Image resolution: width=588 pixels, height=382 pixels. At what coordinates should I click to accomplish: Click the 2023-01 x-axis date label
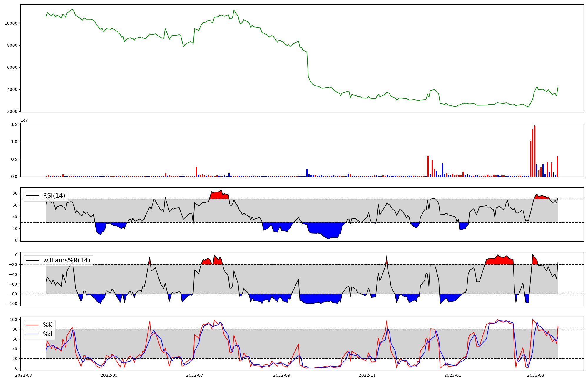453,375
